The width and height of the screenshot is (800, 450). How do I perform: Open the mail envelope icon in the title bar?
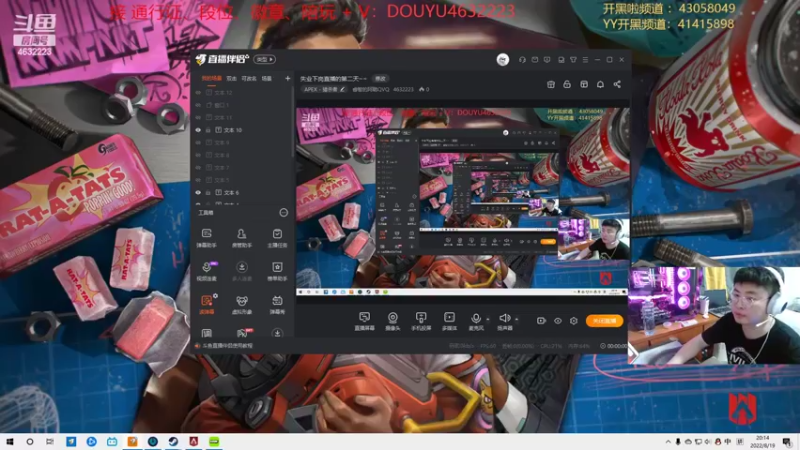[535, 60]
